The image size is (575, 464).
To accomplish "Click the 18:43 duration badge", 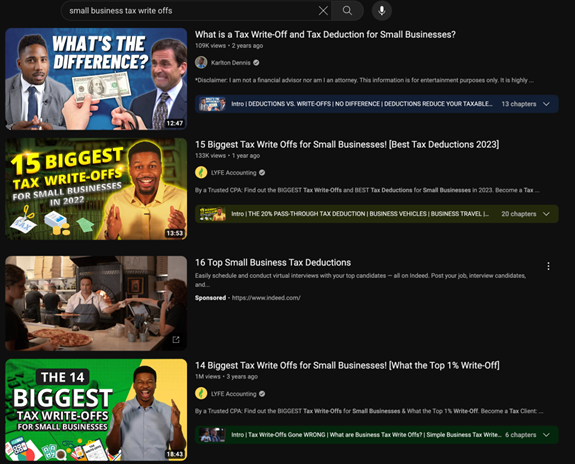I will pyautogui.click(x=175, y=454).
